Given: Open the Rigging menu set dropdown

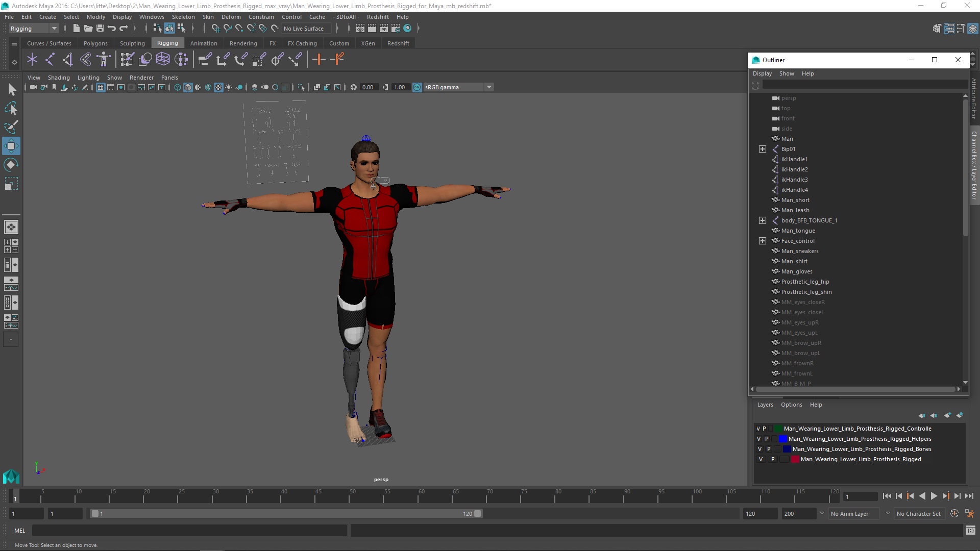Looking at the screenshot, I should [54, 29].
